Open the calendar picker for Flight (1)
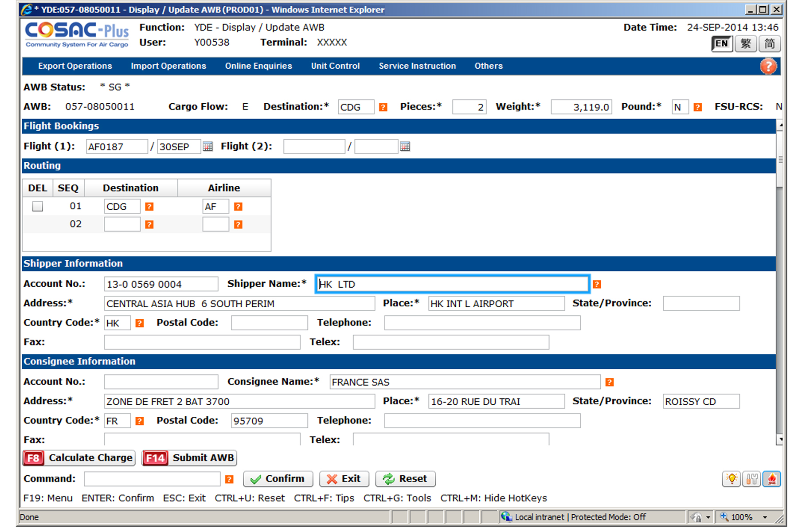 pyautogui.click(x=207, y=146)
